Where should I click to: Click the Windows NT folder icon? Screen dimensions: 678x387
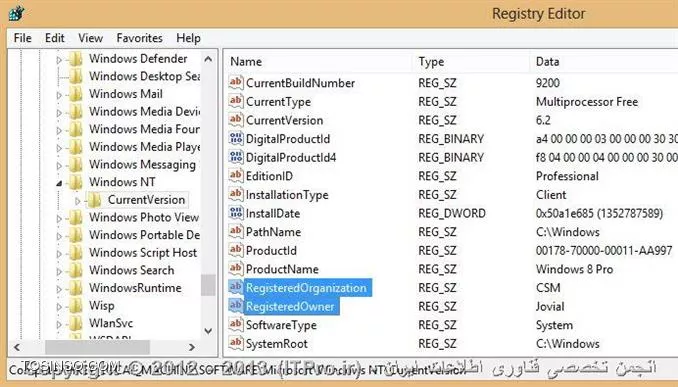pyautogui.click(x=76, y=182)
